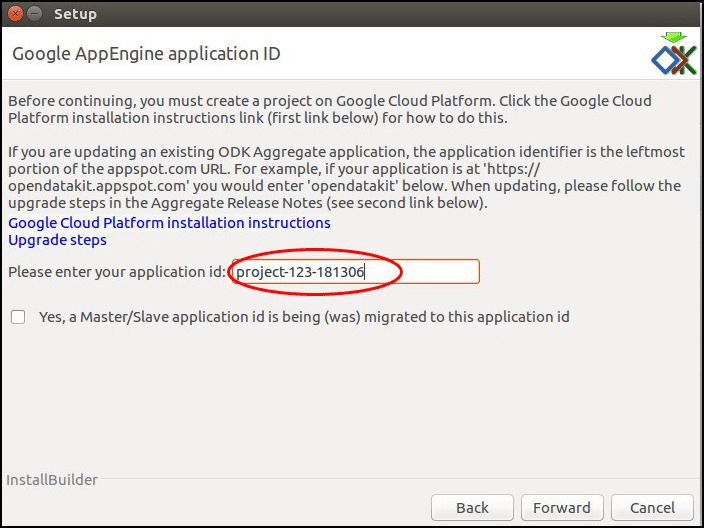
Task: Click Forward to continue setup
Action: [x=562, y=508]
